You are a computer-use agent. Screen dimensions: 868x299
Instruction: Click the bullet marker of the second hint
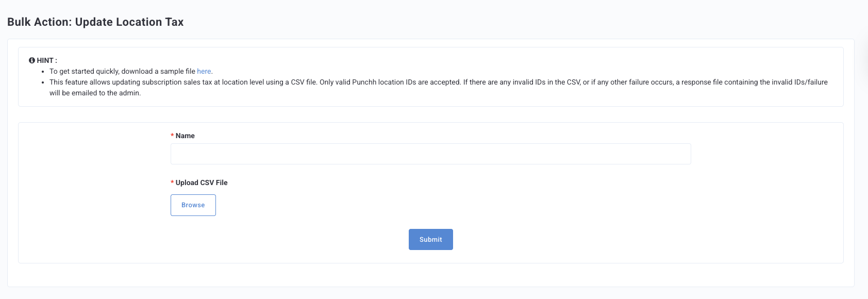coord(43,82)
